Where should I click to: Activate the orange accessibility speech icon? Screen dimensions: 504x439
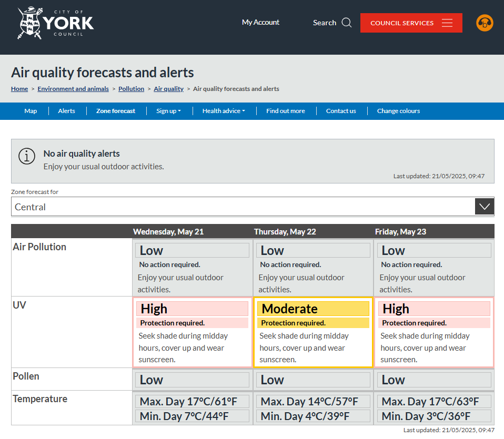(x=484, y=23)
